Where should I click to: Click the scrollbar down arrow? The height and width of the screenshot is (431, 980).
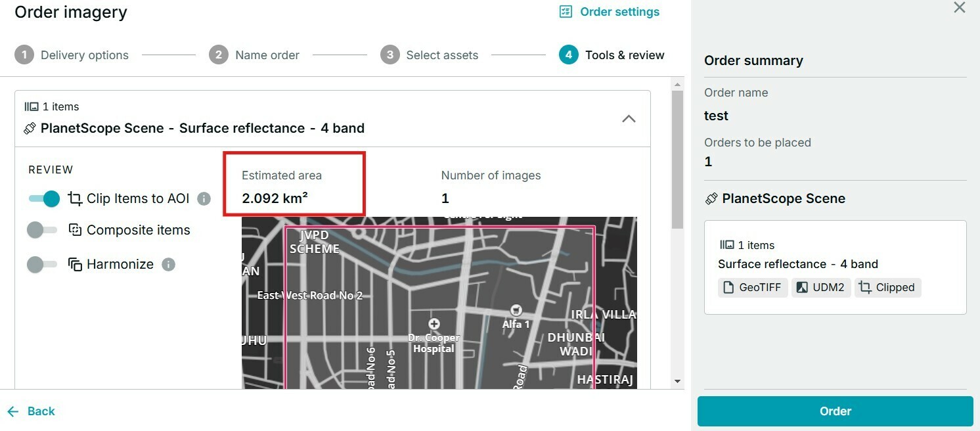point(677,382)
